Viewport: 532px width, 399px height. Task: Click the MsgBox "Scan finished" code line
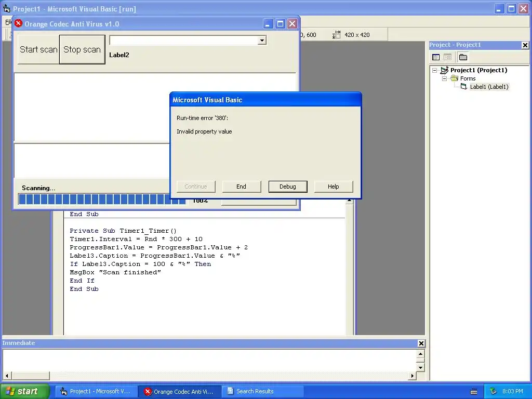[x=115, y=272]
